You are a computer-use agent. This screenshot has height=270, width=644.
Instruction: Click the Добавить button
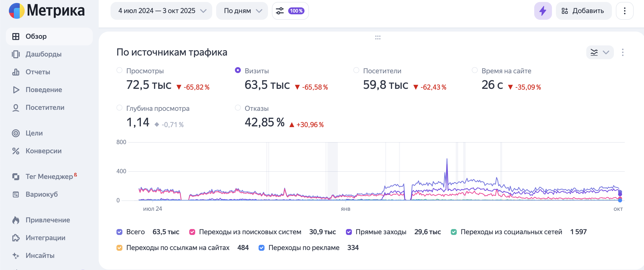point(584,11)
